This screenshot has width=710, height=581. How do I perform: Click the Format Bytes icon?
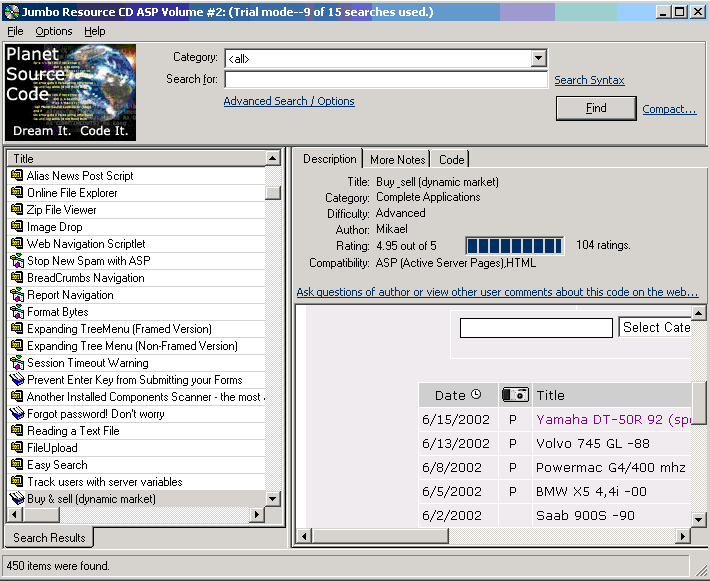pos(17,312)
